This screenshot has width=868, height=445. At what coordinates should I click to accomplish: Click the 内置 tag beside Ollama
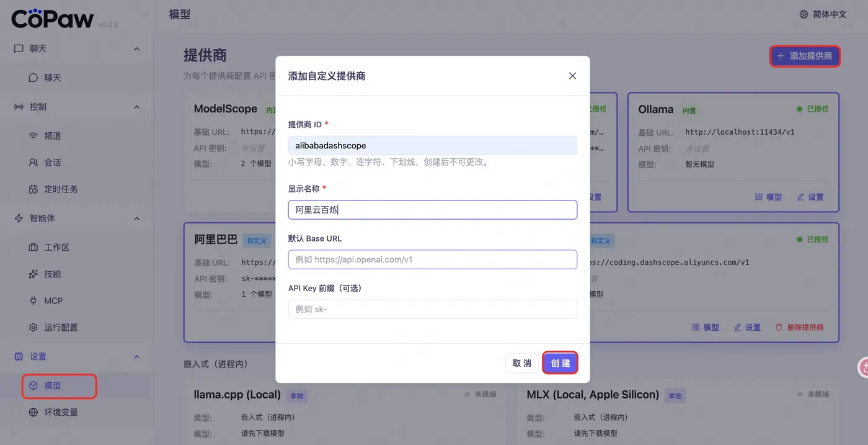click(689, 110)
